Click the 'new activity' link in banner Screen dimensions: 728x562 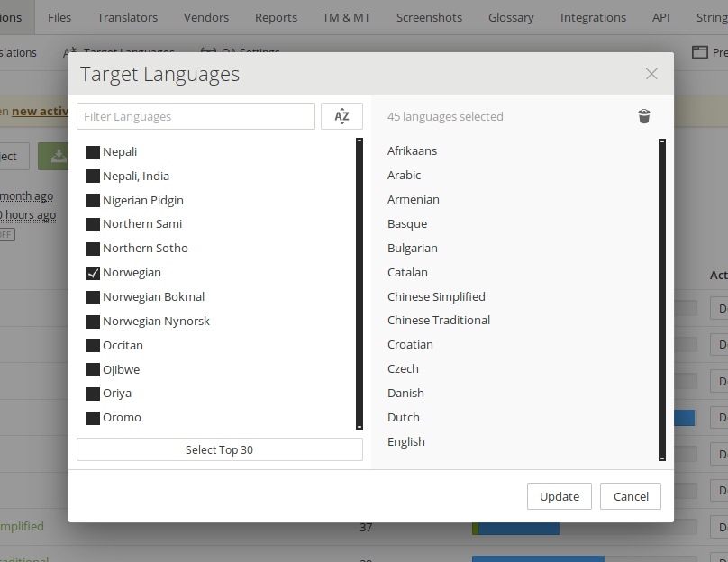[40, 112]
